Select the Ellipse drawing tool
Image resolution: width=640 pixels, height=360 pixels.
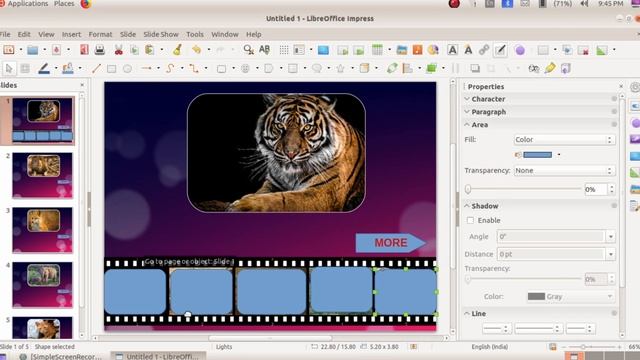pos(127,69)
